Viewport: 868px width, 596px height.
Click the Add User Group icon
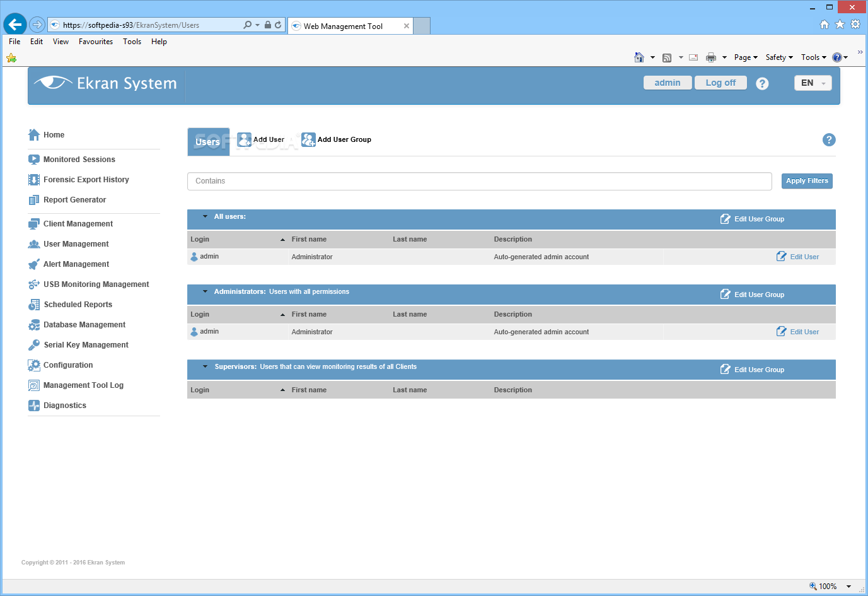[x=308, y=139]
